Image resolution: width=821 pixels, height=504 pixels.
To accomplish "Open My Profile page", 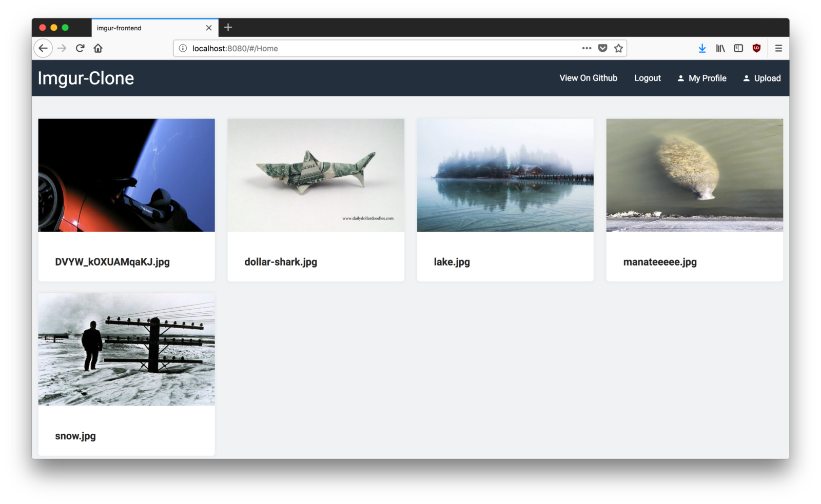I will 707,78.
